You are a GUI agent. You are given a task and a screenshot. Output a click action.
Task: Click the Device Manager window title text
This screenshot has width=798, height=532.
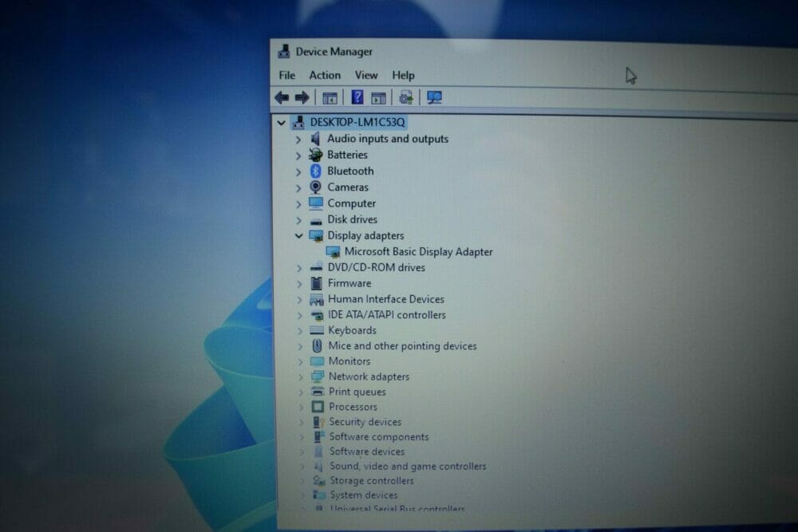[334, 52]
